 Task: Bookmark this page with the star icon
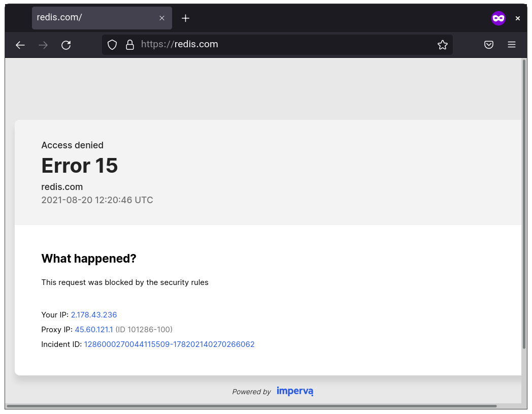pos(443,45)
